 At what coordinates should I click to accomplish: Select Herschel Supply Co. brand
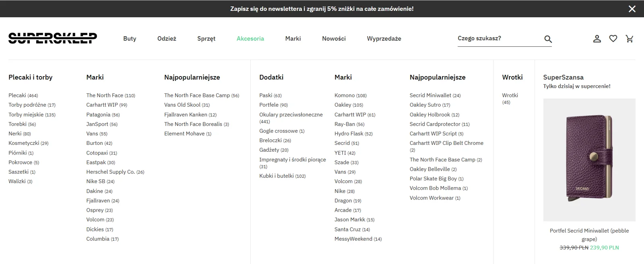tap(115, 172)
